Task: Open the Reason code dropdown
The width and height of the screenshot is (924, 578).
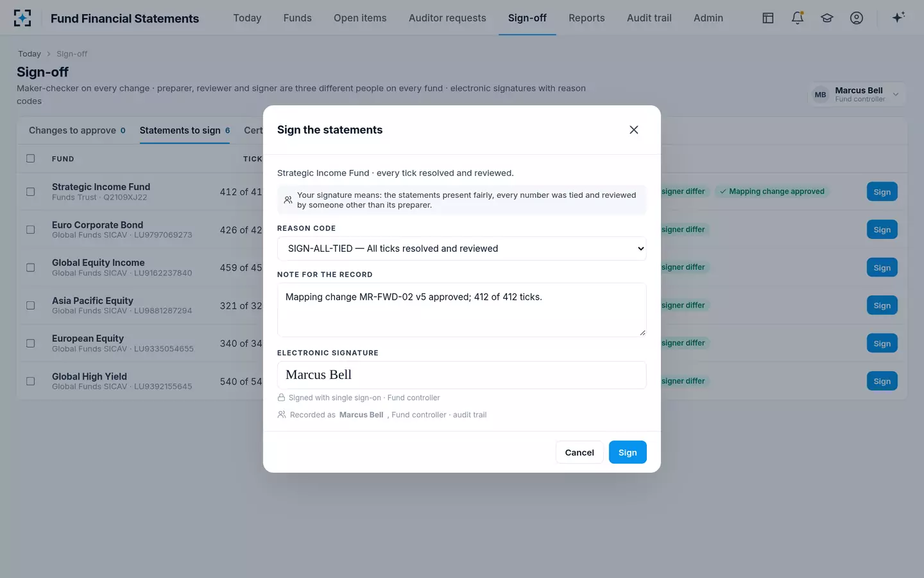Action: 462,249
